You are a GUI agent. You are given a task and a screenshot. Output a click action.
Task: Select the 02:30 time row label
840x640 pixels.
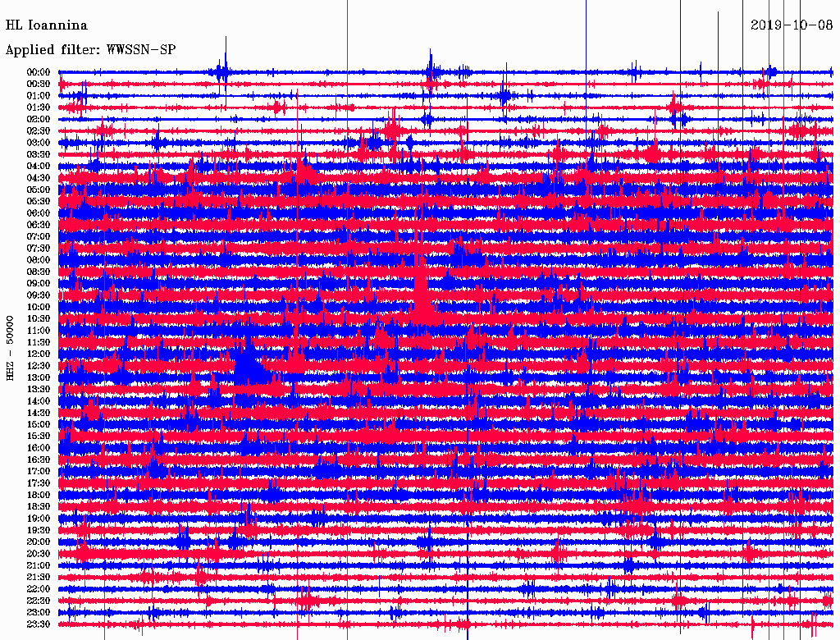[39, 131]
